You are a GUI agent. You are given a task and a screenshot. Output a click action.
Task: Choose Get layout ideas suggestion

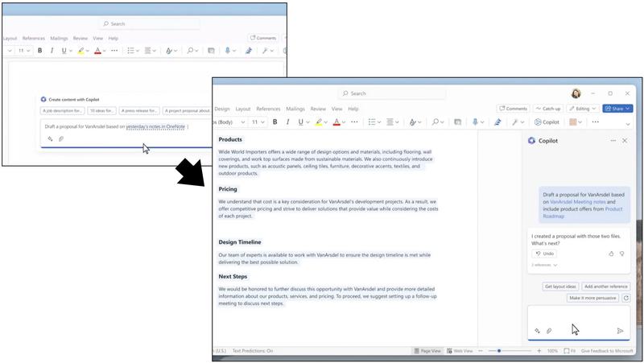pos(560,287)
